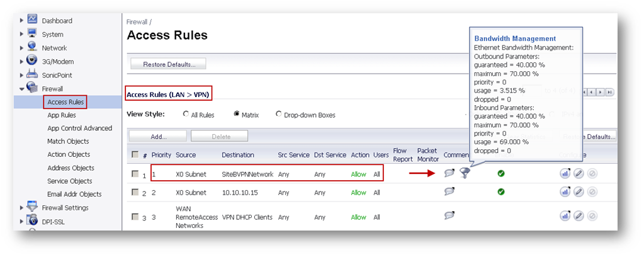Click the SonicPoint router icon
This screenshot has height=257, width=644.
point(32,74)
